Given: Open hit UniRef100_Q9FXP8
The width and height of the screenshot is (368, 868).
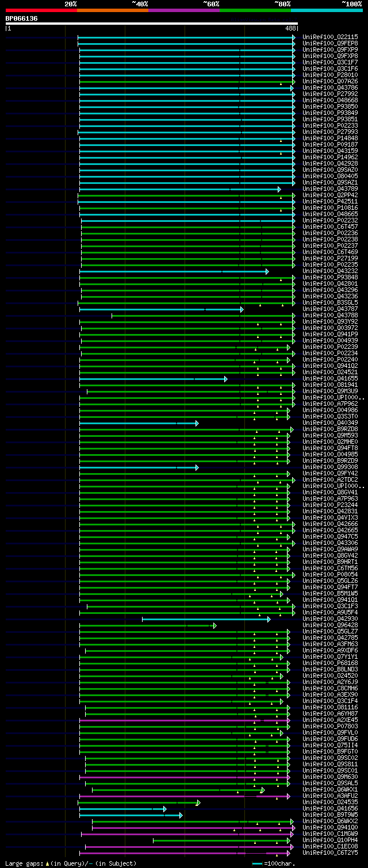Looking at the screenshot, I should [x=330, y=56].
